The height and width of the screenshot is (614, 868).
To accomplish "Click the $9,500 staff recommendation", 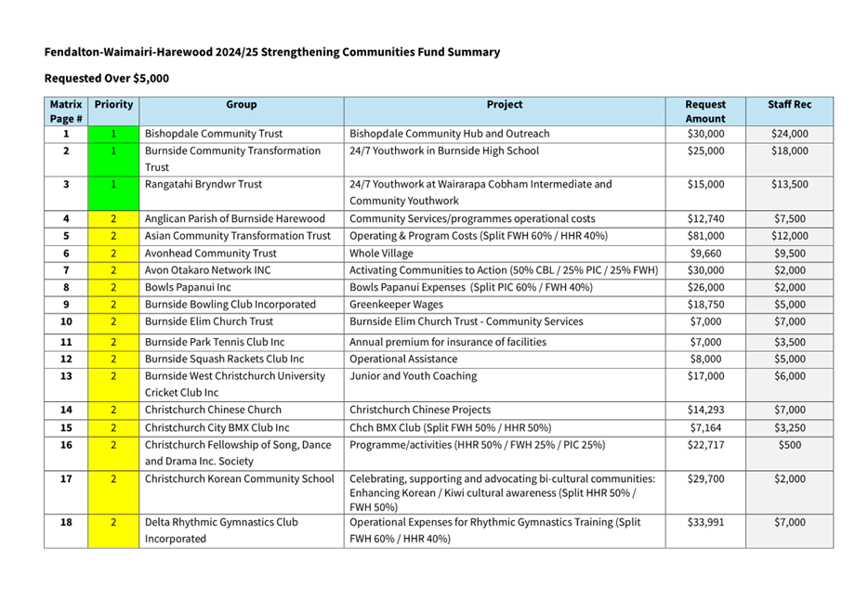I will (789, 254).
